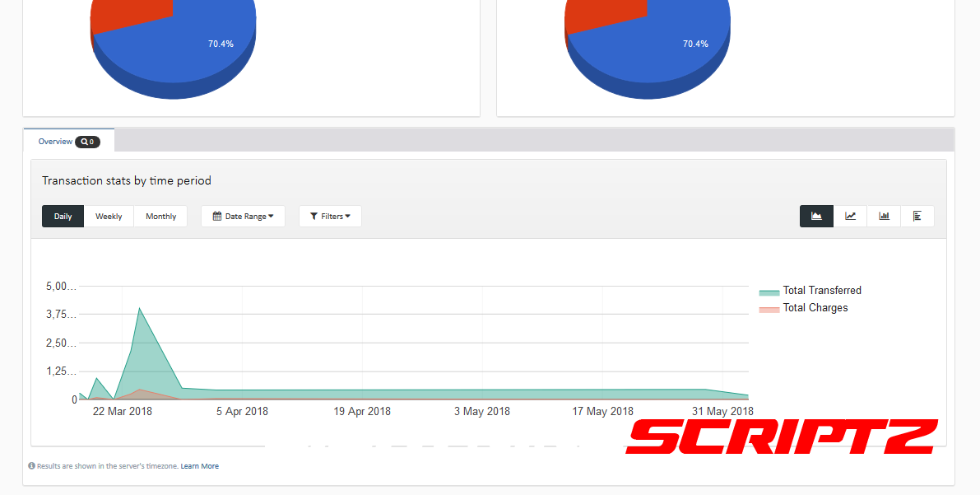
Task: Select the Monthly time period
Action: click(x=160, y=217)
